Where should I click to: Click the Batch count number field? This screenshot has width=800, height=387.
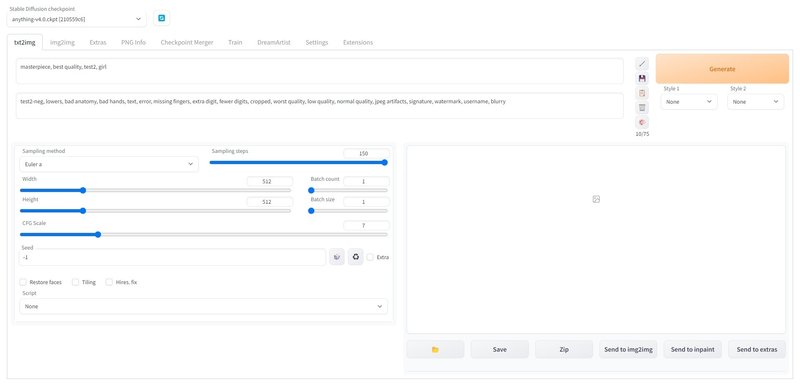coord(366,181)
